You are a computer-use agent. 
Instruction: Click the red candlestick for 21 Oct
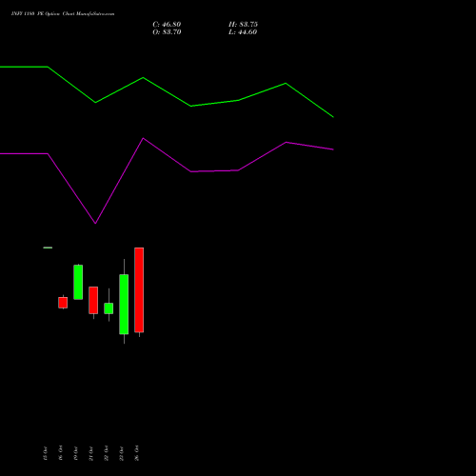pos(93,300)
